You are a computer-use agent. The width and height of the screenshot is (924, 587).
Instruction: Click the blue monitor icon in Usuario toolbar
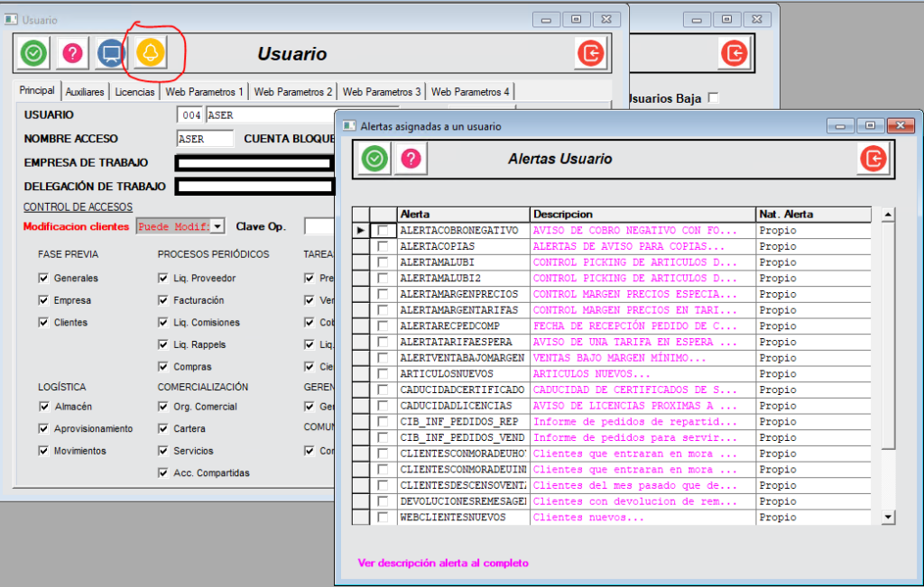tap(111, 54)
